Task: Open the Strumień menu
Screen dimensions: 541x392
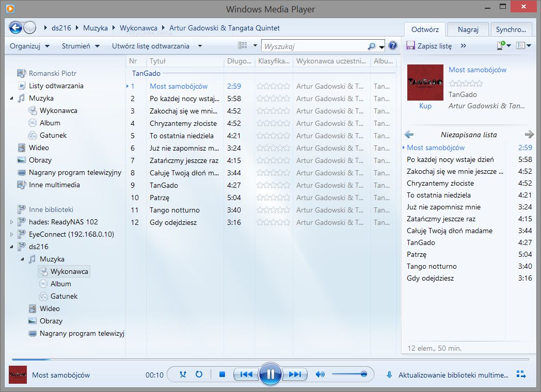Action: [81, 46]
